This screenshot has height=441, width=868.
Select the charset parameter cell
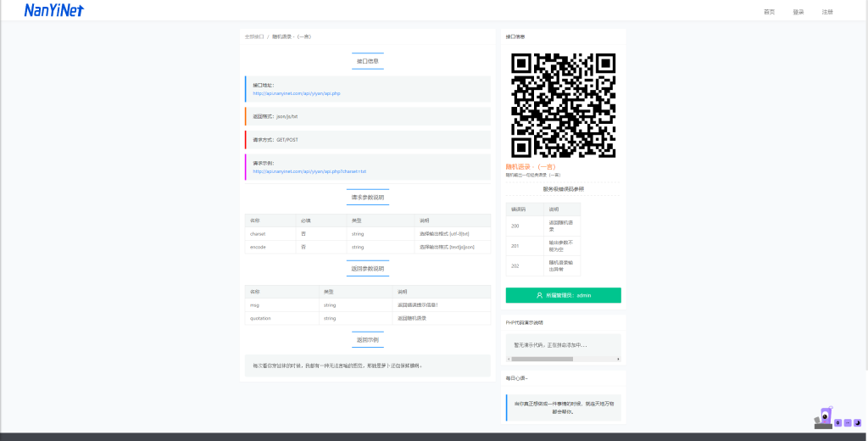[x=270, y=234]
